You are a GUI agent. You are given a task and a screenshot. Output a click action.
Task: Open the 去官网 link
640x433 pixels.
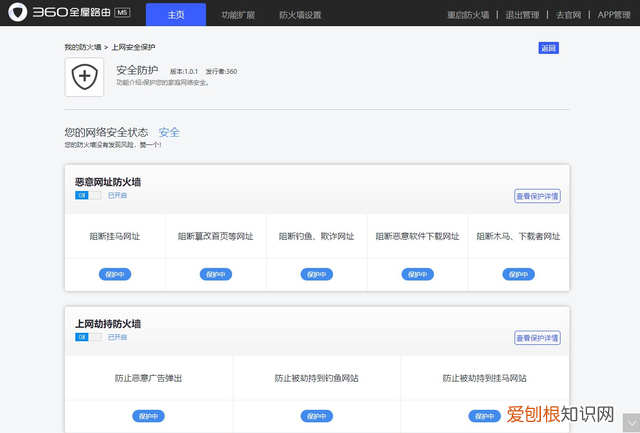[568, 15]
